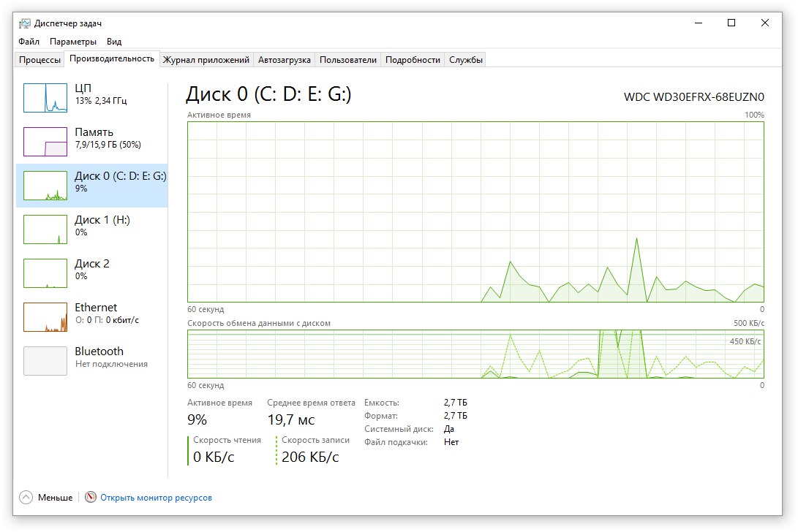
Task: Switch to the Службы tab
Action: pos(466,60)
